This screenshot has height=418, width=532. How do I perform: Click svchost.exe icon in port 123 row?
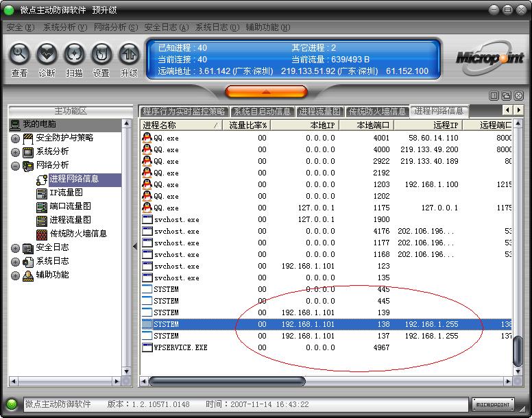coord(147,266)
